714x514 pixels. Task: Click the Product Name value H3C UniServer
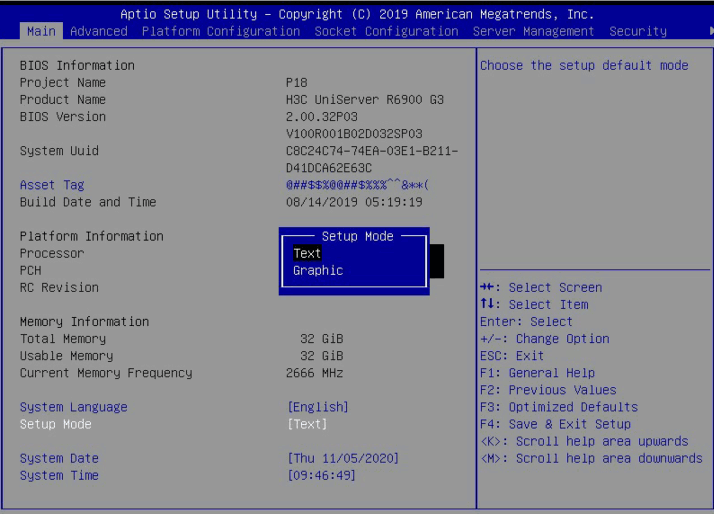(x=365, y=100)
